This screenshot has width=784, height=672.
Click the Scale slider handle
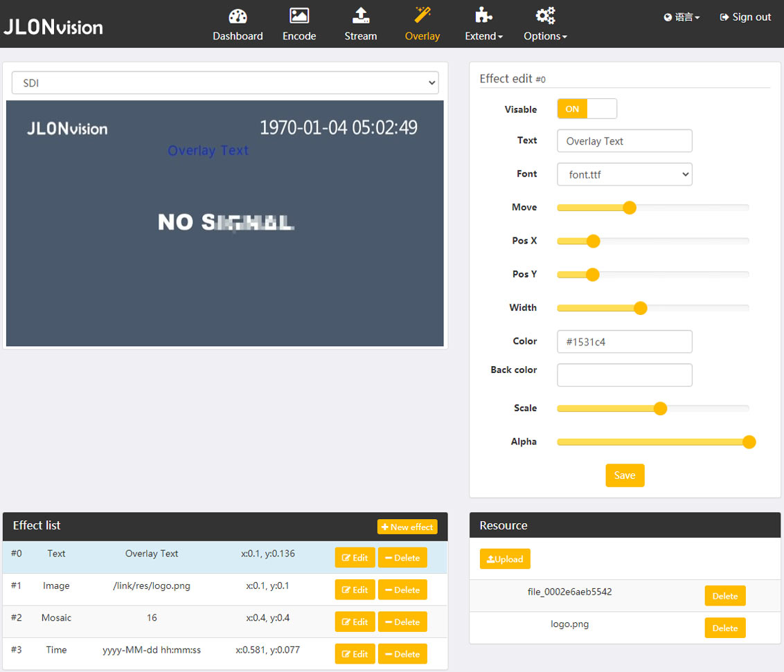(x=661, y=408)
